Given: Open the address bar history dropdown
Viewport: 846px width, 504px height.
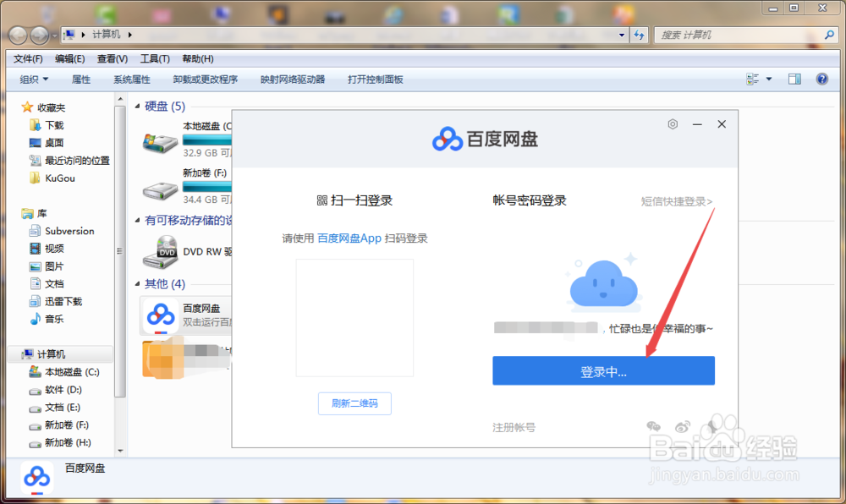Looking at the screenshot, I should point(622,35).
